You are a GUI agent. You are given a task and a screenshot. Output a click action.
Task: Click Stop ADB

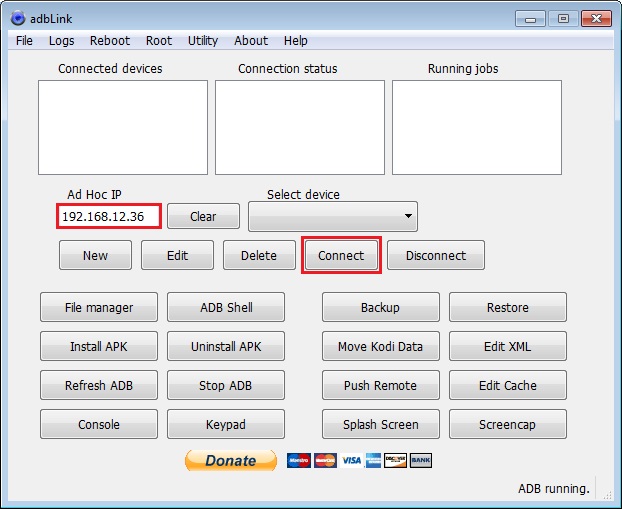point(226,385)
